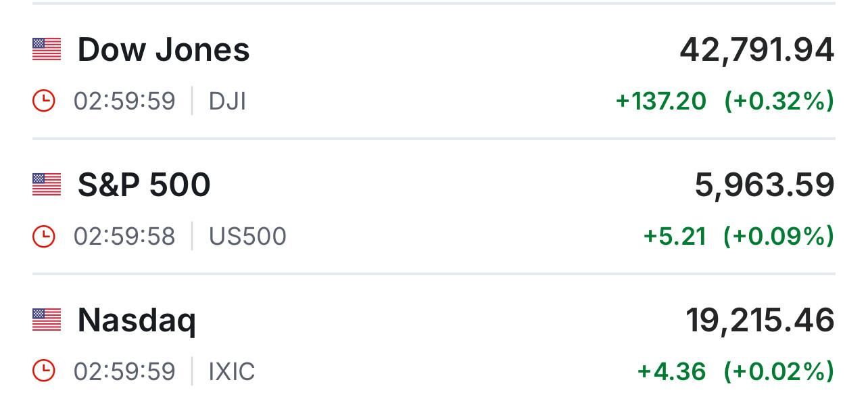Select the S&P 500 price 5,963.59
Viewport: 868px width, 399px height.
(765, 185)
